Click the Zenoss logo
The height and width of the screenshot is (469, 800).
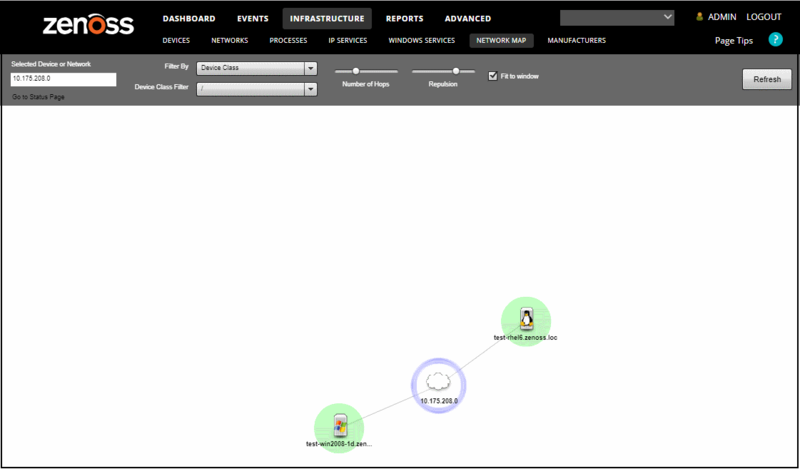point(88,24)
